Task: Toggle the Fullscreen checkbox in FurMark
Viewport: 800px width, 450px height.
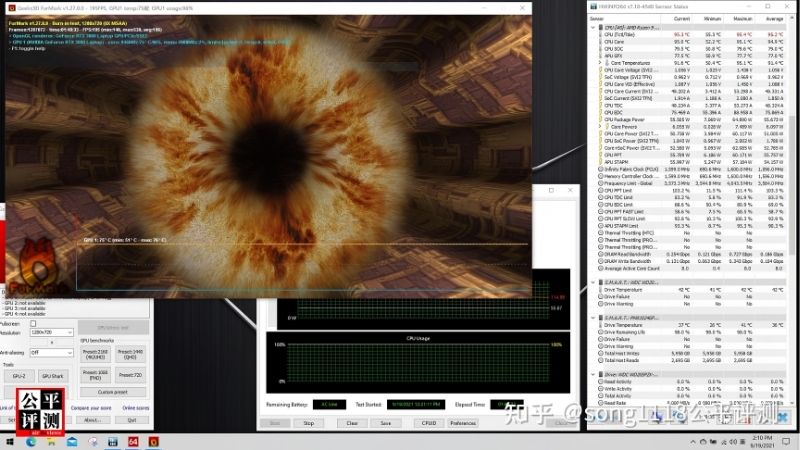Action: tap(33, 323)
